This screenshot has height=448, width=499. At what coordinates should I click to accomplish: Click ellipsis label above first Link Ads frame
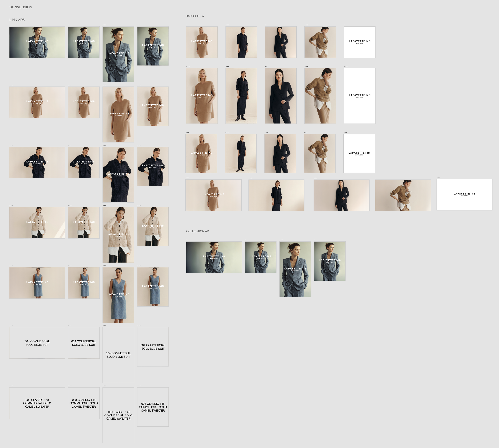11,25
